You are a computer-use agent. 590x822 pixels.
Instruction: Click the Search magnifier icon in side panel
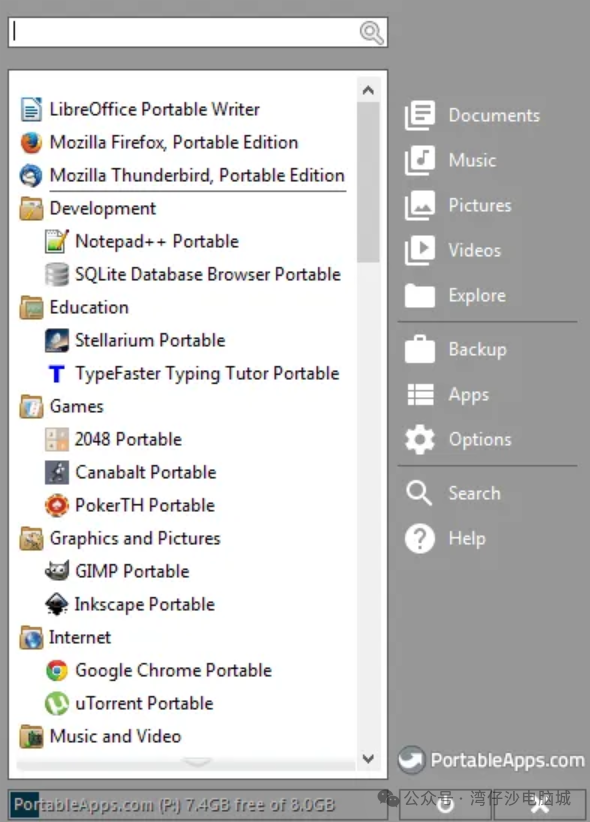click(419, 493)
